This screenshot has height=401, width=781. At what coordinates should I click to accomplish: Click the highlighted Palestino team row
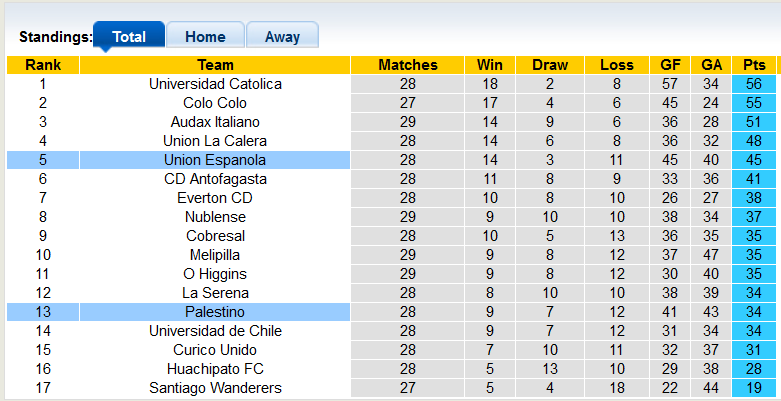tap(215, 312)
